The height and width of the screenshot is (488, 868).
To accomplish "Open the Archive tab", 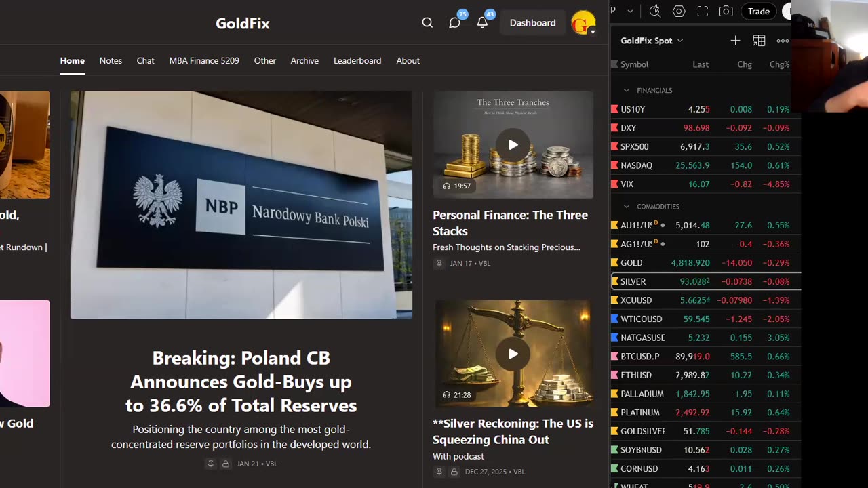I will tap(304, 60).
